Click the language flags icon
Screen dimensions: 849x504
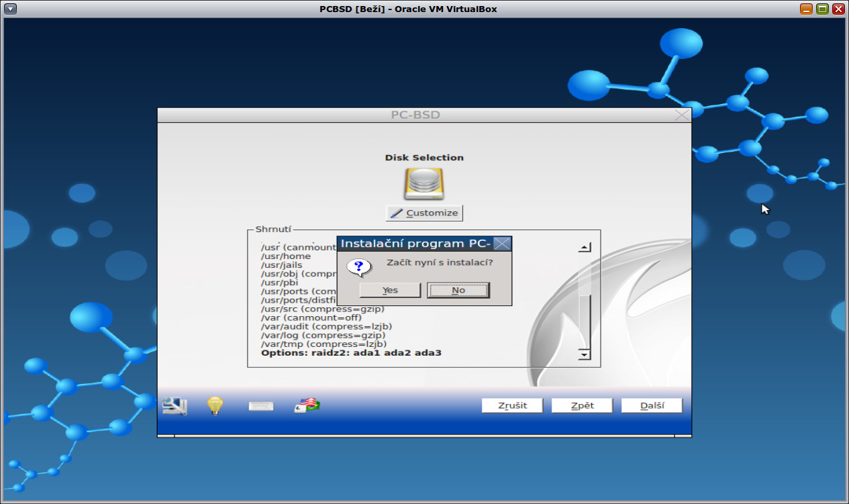tap(305, 405)
